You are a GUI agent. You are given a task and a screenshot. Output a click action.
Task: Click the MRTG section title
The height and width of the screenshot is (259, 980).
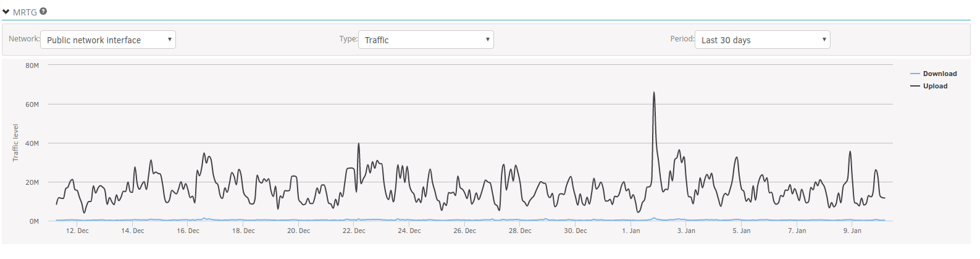[25, 12]
